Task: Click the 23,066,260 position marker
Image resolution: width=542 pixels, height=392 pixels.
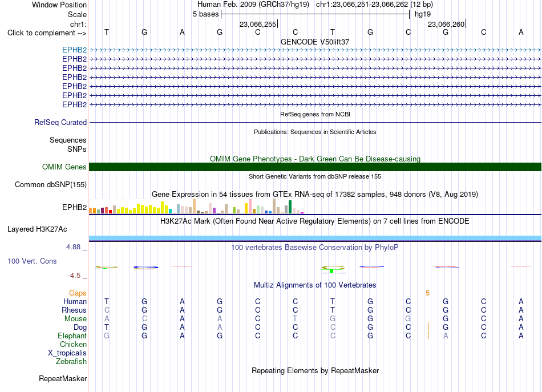Action: pyautogui.click(x=446, y=24)
